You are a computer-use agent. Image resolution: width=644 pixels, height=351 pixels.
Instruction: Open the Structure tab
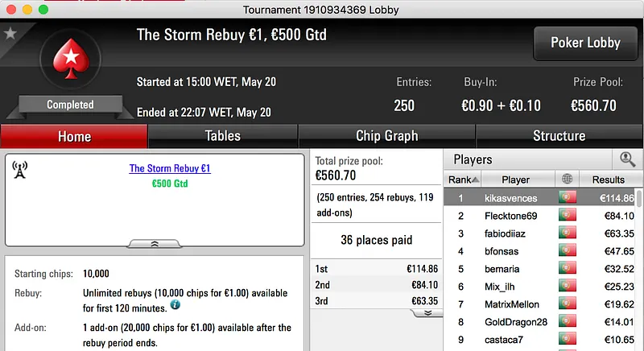559,136
